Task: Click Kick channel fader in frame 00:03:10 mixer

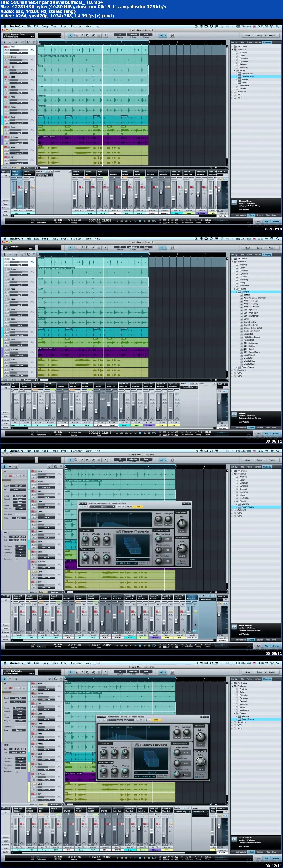Action: (14, 193)
